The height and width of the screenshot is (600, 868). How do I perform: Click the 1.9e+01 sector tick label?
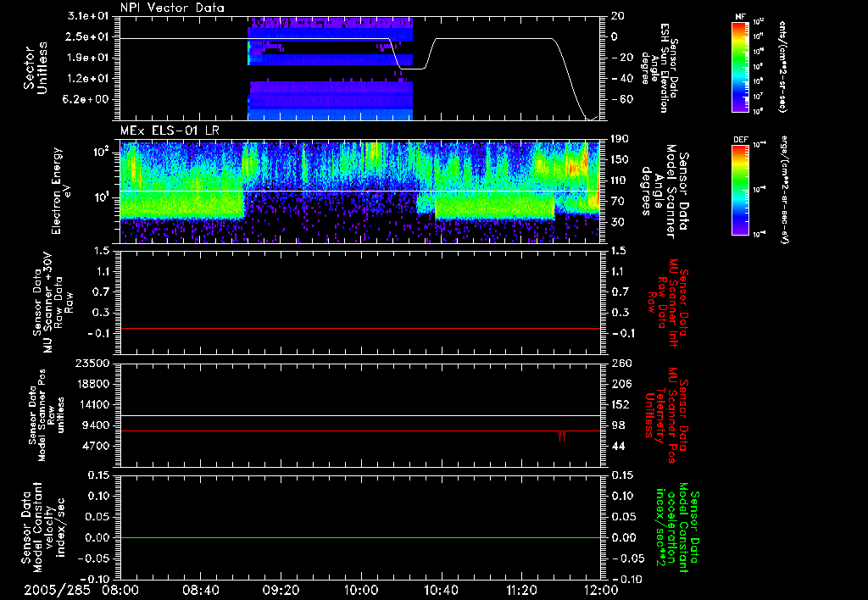[x=88, y=58]
